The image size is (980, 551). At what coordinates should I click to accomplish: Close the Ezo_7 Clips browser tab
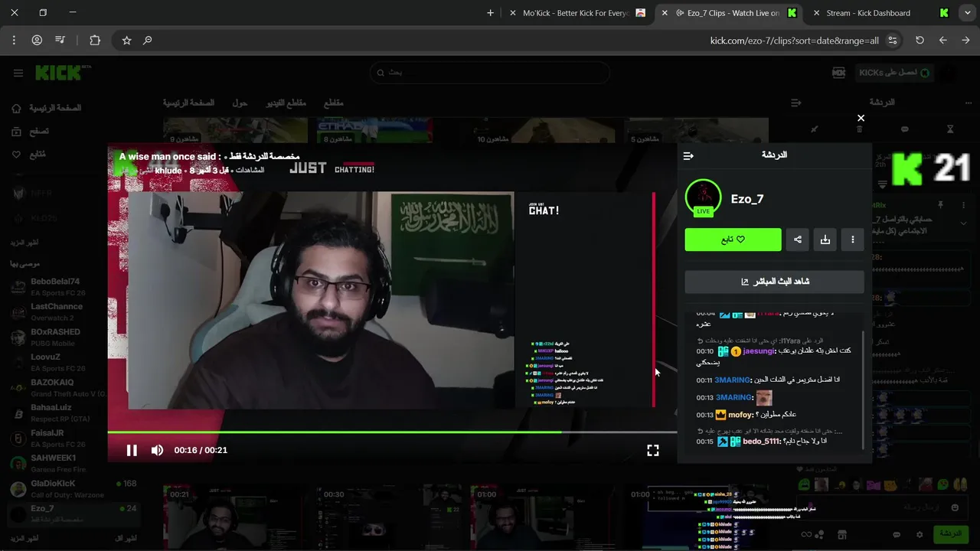tap(664, 13)
